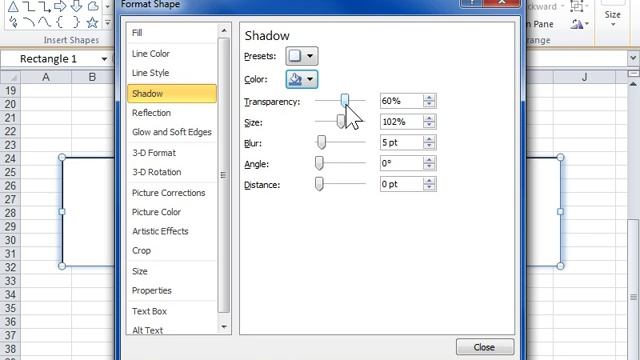
Task: Open the 3-D Rotation category
Action: [172, 172]
